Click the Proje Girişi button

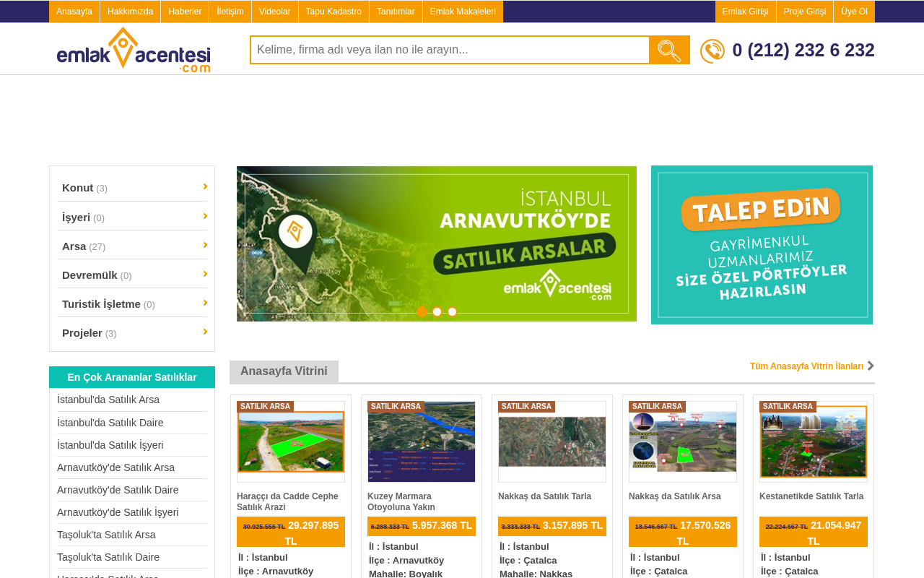(x=805, y=12)
